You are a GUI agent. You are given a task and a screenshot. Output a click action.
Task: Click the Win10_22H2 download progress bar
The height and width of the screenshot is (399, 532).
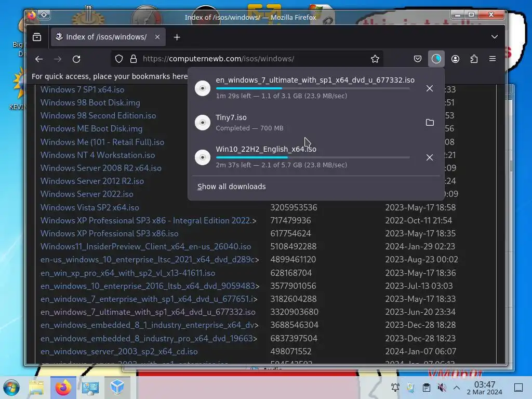313,157
